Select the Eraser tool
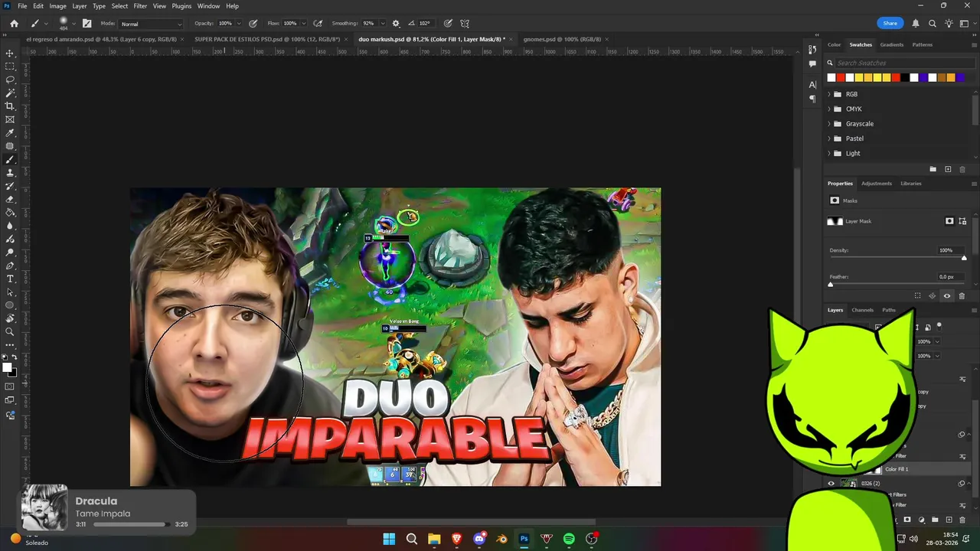The width and height of the screenshot is (980, 551). (10, 199)
